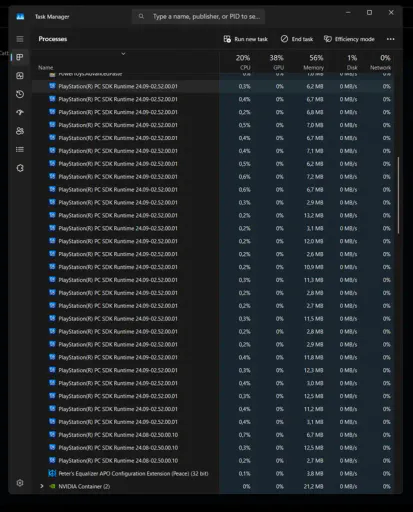
Task: Click the NVIDIA Container process icon
Action: [52, 486]
